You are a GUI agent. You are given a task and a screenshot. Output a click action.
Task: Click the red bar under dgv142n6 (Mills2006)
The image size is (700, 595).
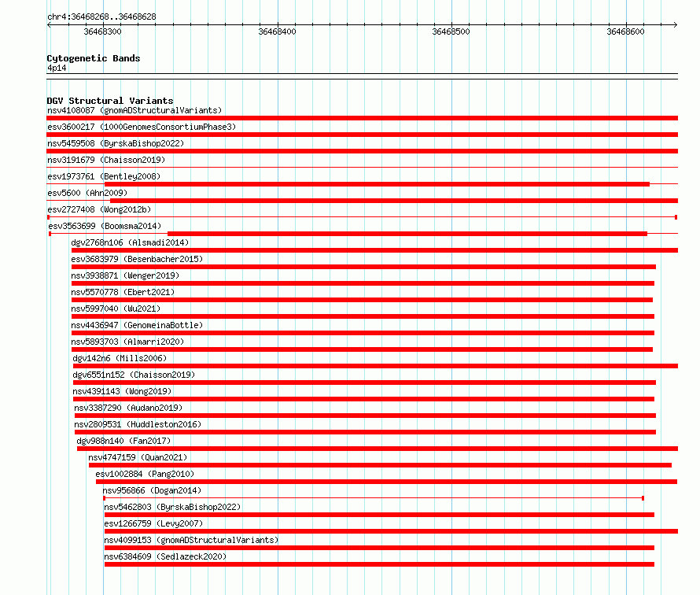(375, 366)
